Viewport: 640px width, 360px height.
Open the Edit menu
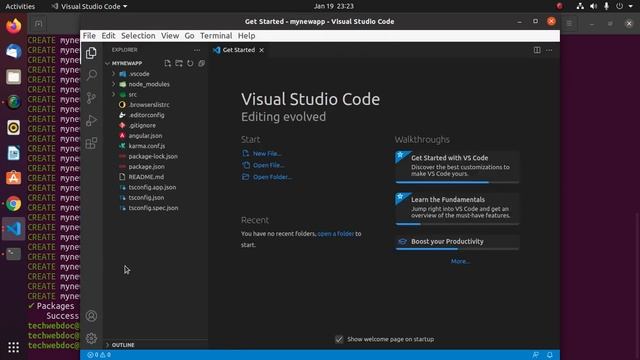(x=108, y=36)
